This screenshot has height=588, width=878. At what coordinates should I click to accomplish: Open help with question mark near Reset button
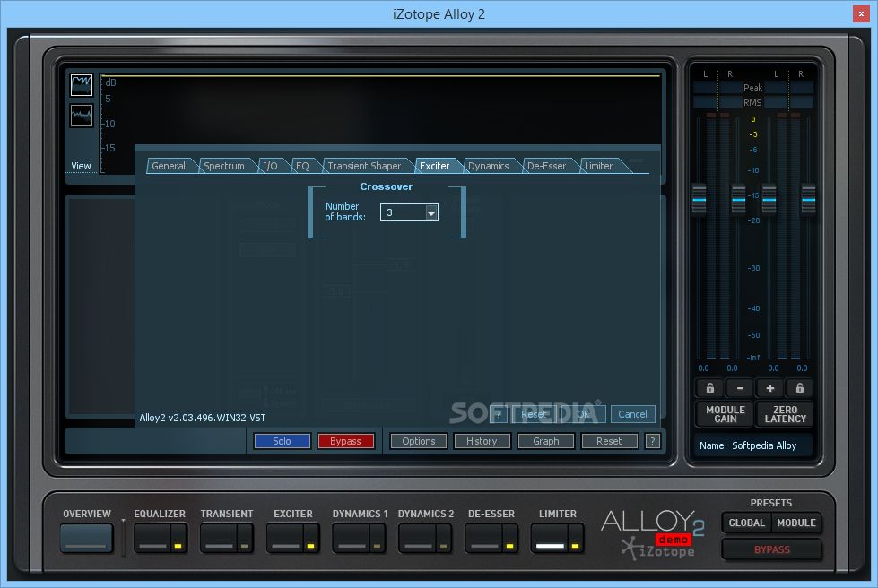652,441
